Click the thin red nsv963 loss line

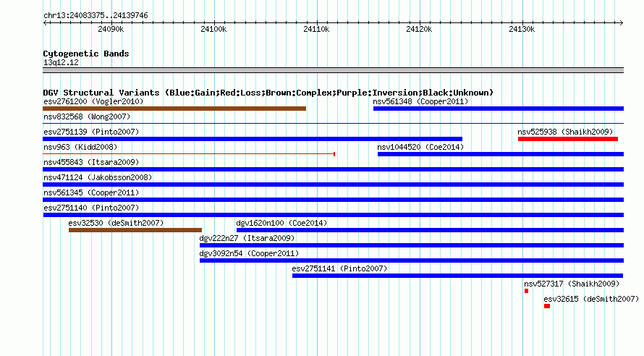click(189, 154)
